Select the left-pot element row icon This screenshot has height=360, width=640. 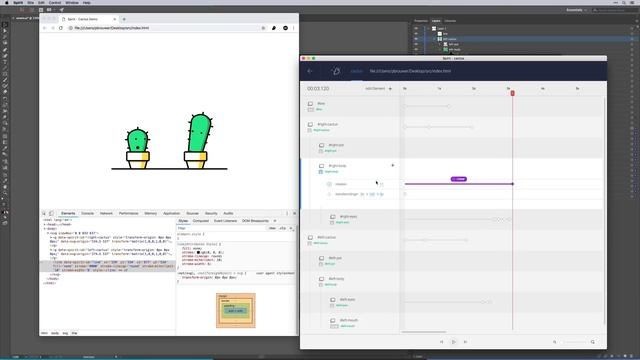tap(322, 258)
